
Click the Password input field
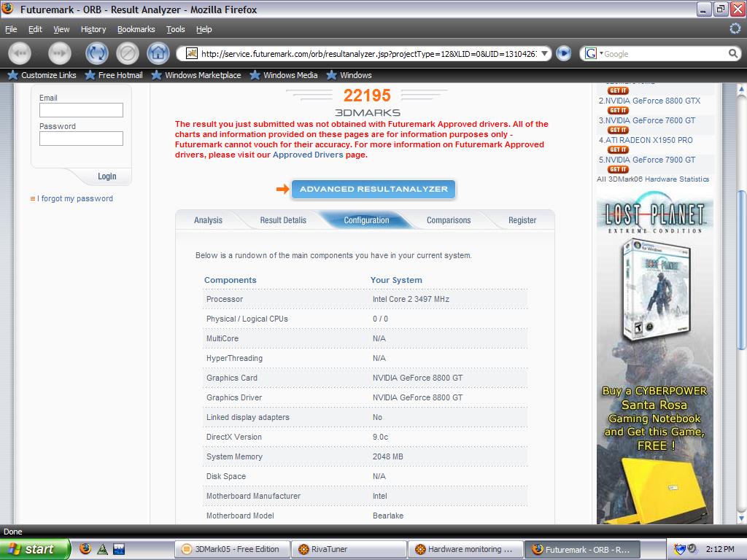pyautogui.click(x=81, y=139)
